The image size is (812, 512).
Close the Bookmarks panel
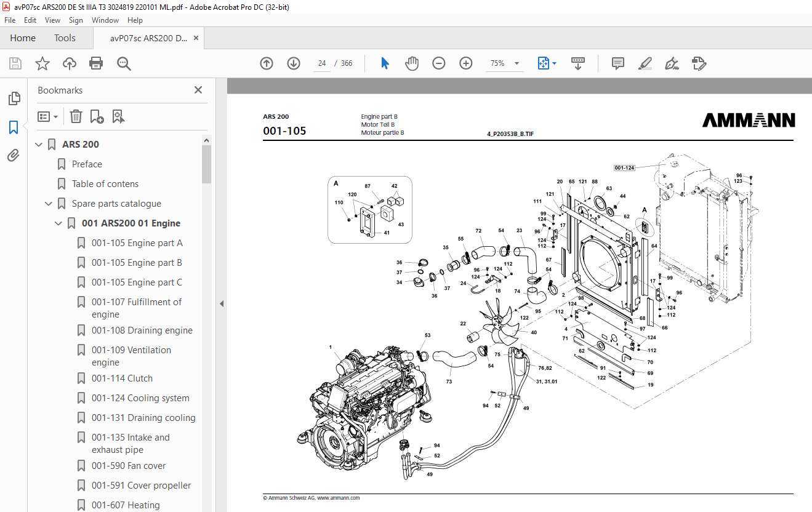[198, 90]
